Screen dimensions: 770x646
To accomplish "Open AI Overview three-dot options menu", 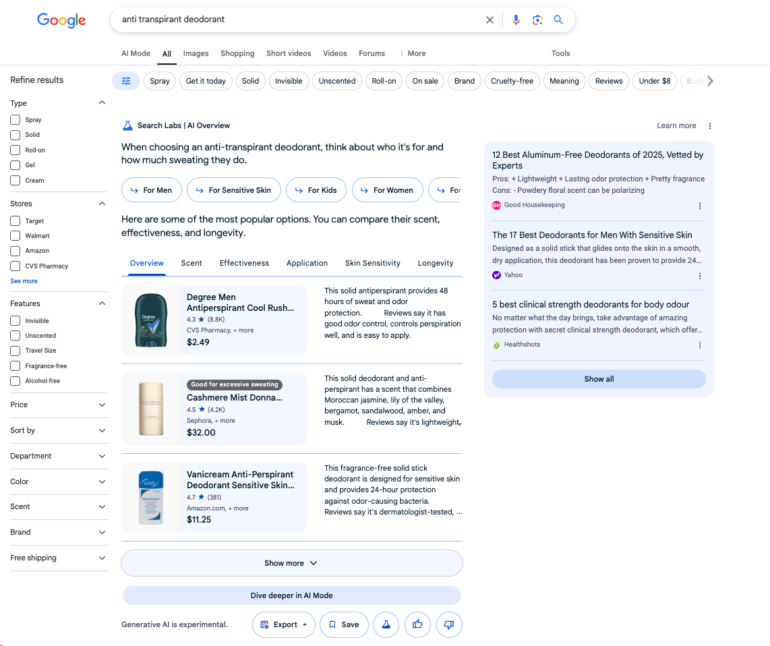I will pyautogui.click(x=710, y=126).
